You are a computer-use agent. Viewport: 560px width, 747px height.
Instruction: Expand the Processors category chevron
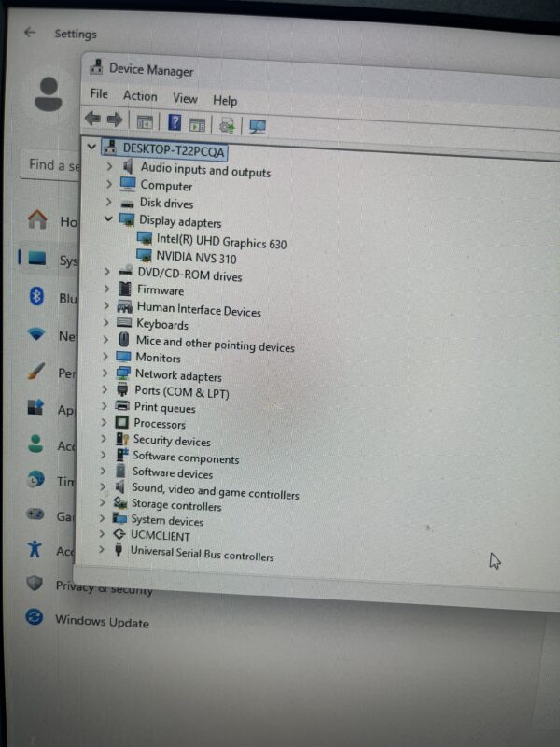click(104, 422)
